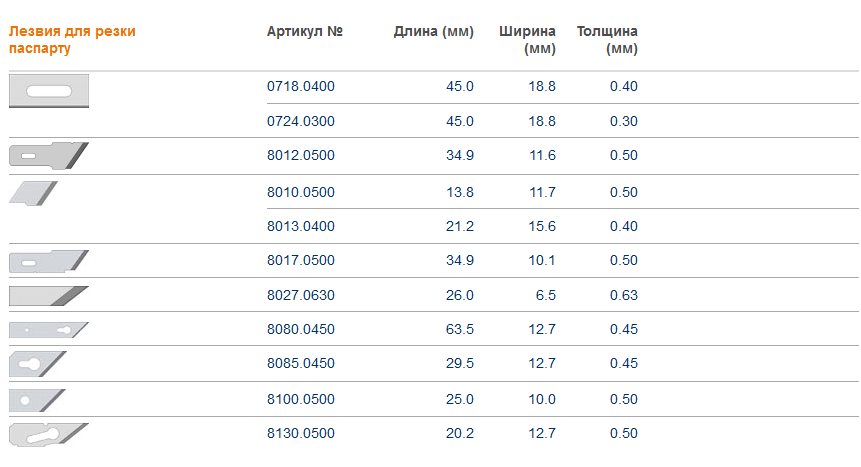The width and height of the screenshot is (861, 467).
Task: Select article number 8013.0400
Action: [301, 226]
